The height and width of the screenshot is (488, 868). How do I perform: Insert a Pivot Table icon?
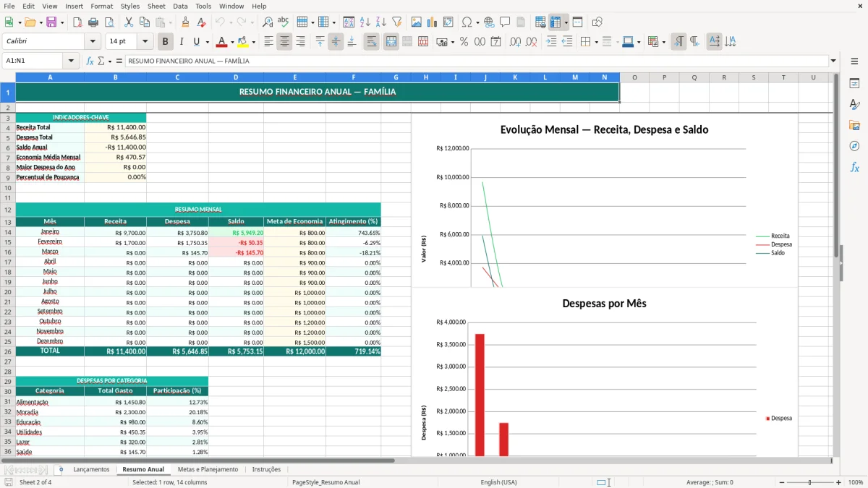[448, 22]
